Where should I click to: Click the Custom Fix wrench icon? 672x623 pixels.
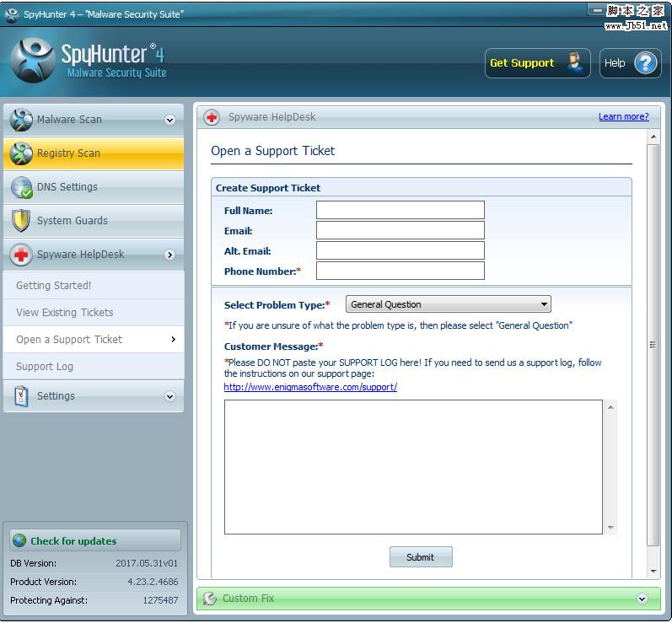click(x=210, y=599)
